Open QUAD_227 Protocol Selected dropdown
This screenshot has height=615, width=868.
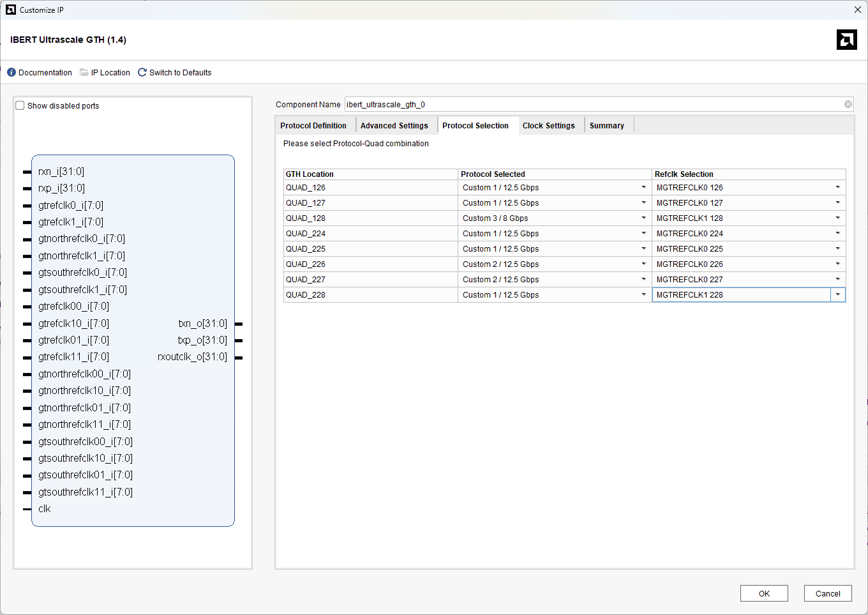point(643,280)
